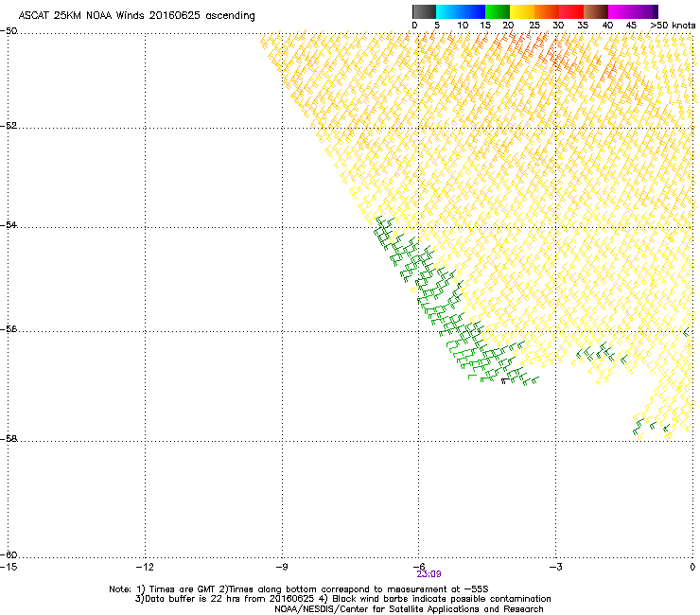Screen dimensions: 700x615
Task: Click the latitude axis label '-50'
Action: (9, 31)
